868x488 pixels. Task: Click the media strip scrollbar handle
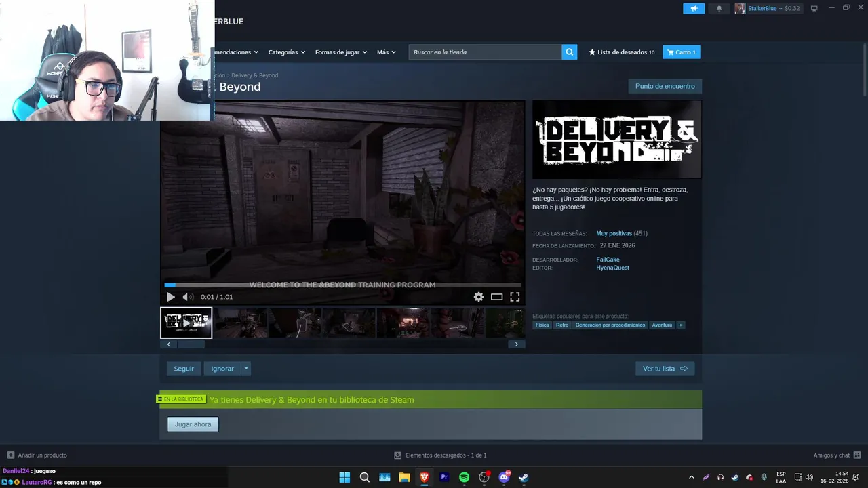click(x=191, y=344)
